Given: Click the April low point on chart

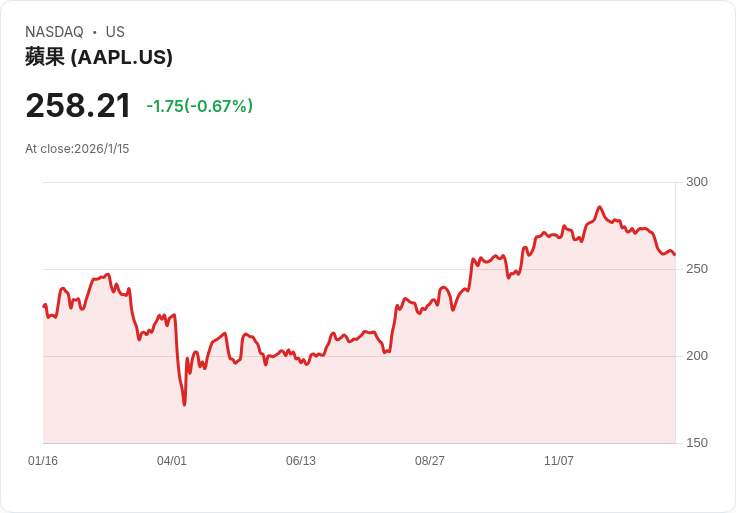Looking at the screenshot, I should tap(184, 404).
